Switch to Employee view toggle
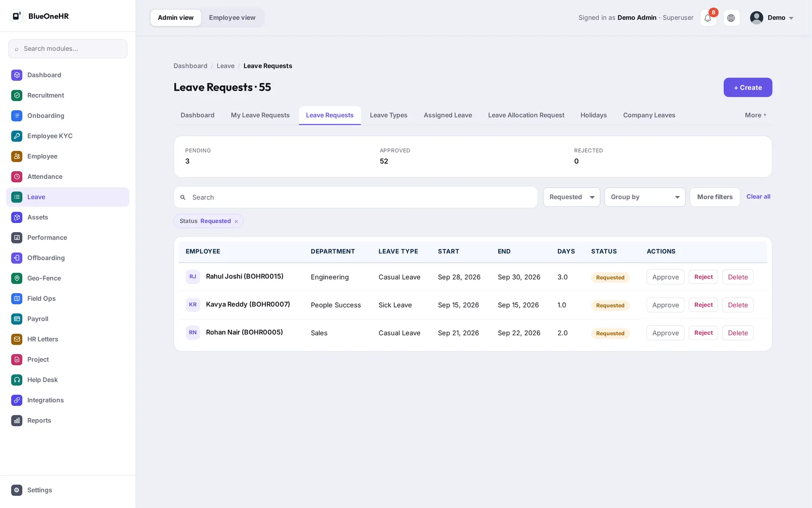The height and width of the screenshot is (508, 812). [x=232, y=18]
